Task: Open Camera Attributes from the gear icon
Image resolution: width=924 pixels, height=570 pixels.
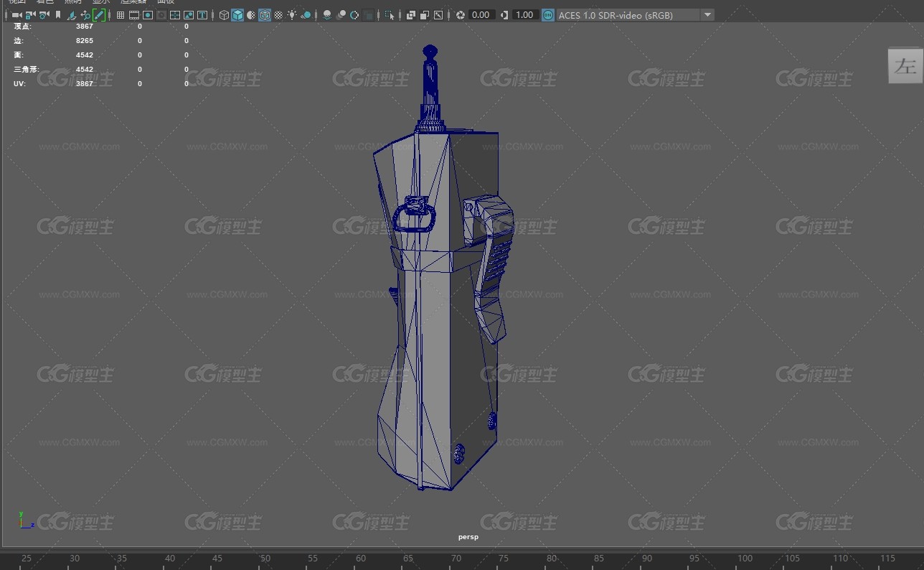Action: tap(44, 15)
